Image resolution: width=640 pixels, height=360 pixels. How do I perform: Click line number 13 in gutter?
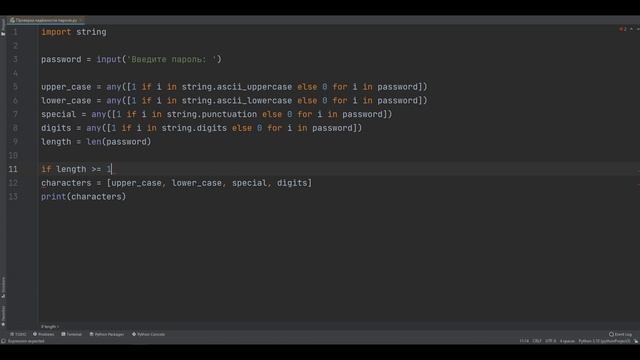click(x=13, y=197)
